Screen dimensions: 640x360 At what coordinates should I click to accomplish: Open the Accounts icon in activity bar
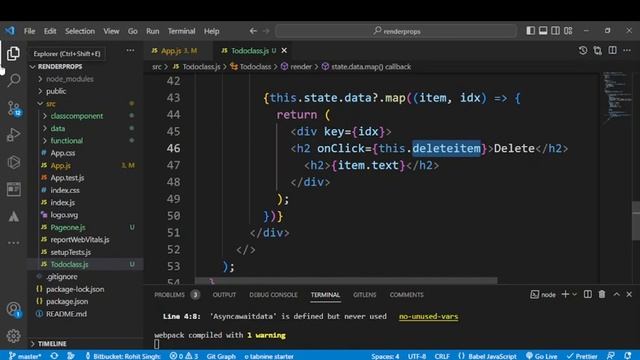pos(13,309)
